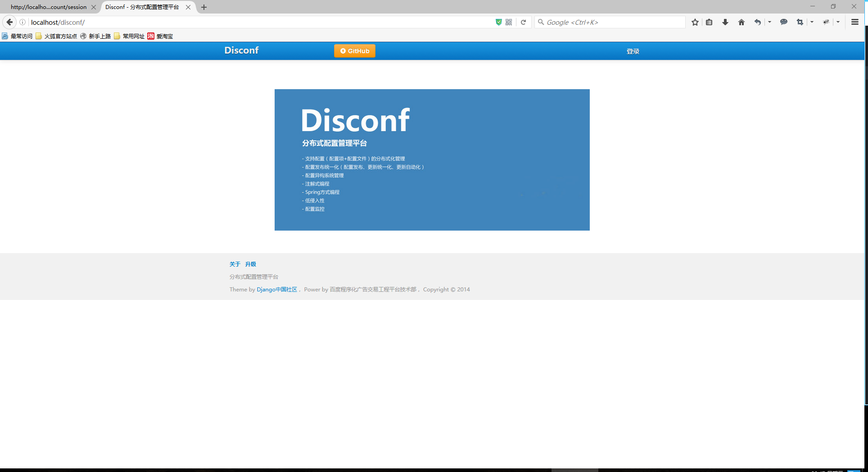Open the 常用网址 bookmark folder
The width and height of the screenshot is (868, 472).
click(129, 36)
